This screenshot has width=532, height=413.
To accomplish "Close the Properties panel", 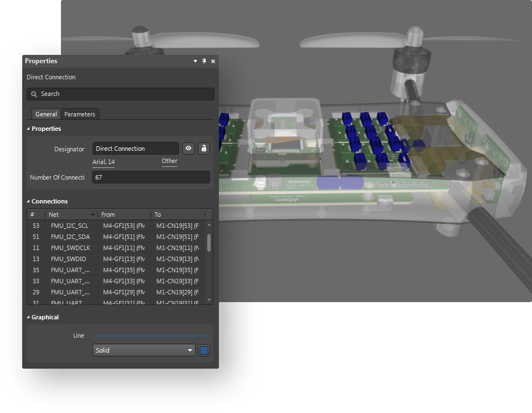I will click(x=213, y=62).
